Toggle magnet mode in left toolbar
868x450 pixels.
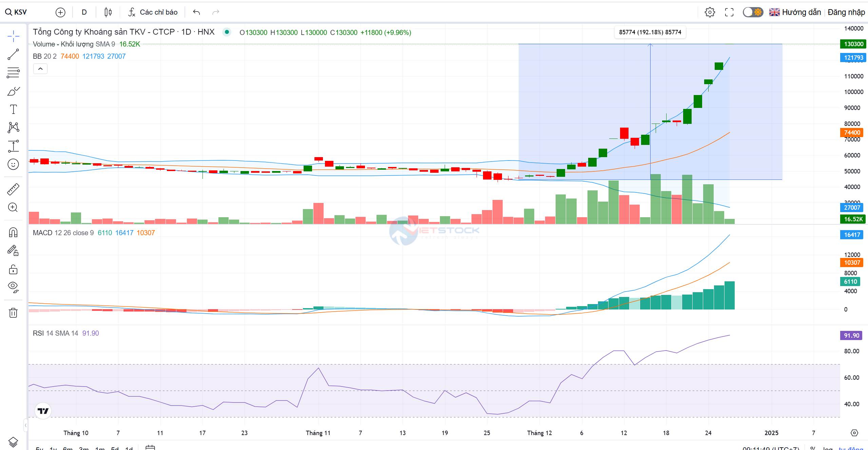(x=13, y=232)
